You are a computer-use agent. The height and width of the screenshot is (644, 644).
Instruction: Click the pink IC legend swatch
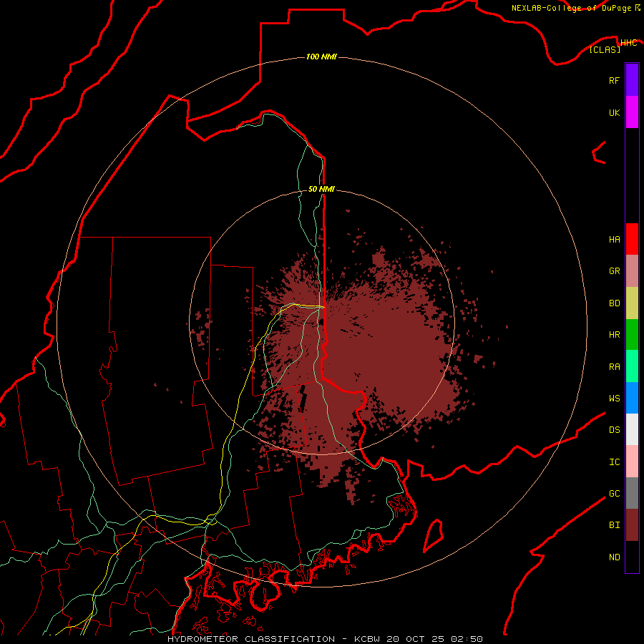(632, 462)
